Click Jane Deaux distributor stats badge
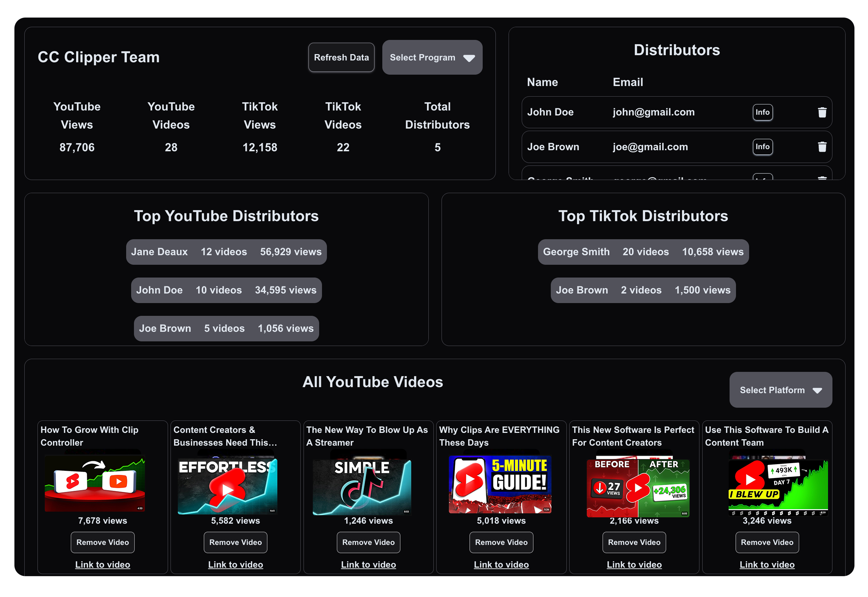Image resolution: width=868 pixels, height=597 pixels. 227,251
